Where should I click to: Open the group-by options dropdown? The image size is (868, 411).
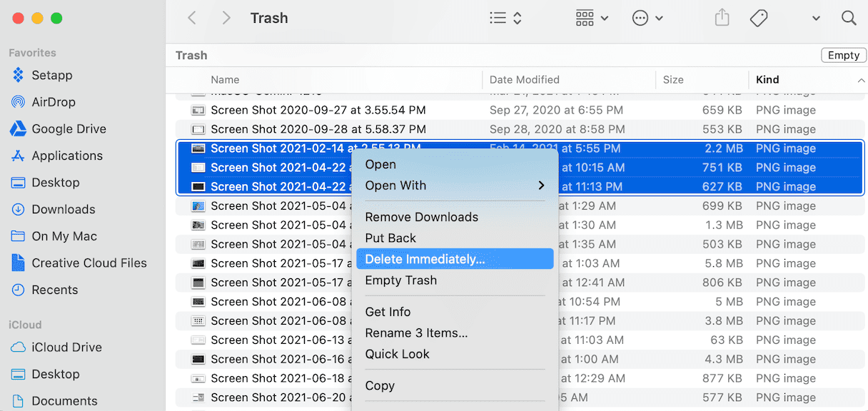click(592, 19)
